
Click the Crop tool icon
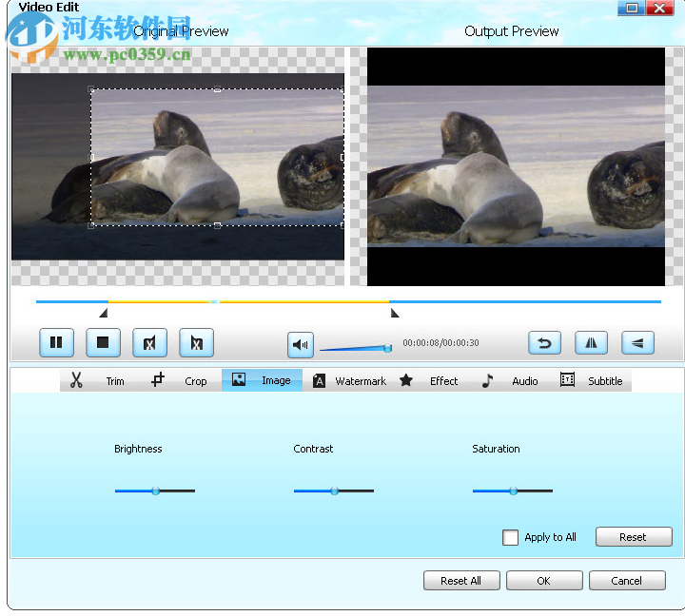[158, 380]
